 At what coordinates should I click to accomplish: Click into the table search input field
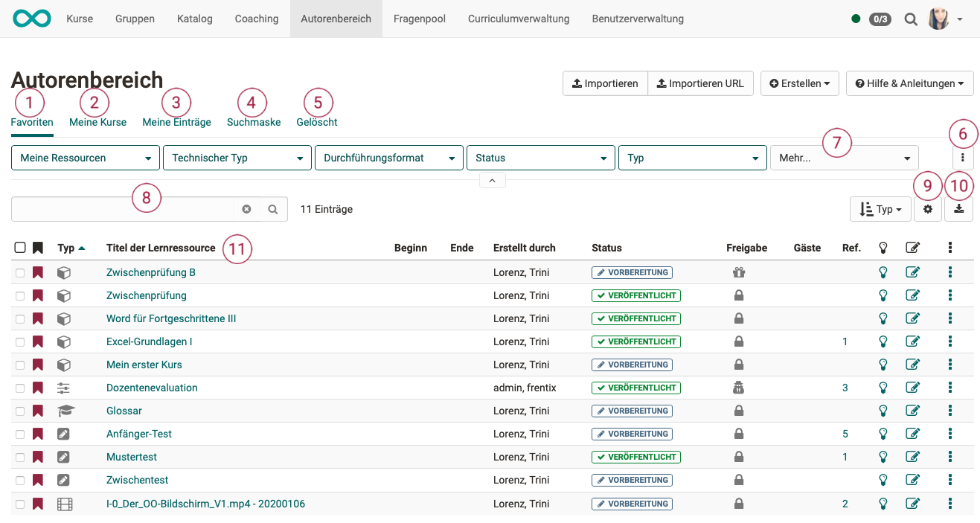coord(123,210)
